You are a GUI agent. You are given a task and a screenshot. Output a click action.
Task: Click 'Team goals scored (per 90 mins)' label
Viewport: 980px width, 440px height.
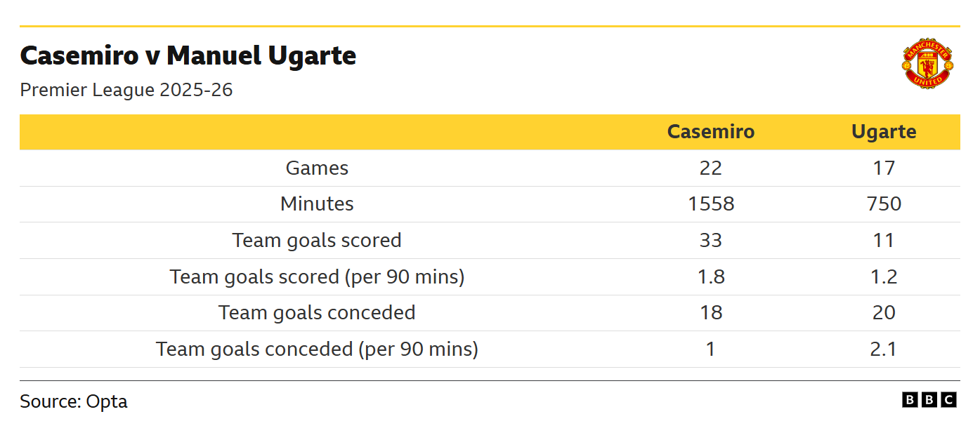(317, 277)
